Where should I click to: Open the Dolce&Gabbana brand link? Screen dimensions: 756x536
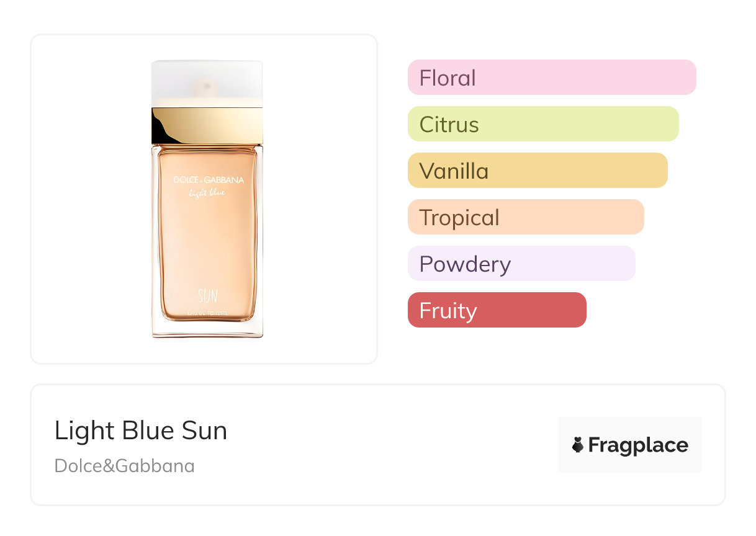click(124, 466)
